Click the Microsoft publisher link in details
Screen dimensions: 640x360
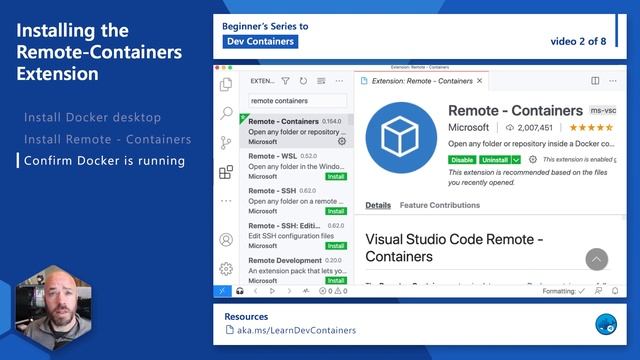pos(468,128)
